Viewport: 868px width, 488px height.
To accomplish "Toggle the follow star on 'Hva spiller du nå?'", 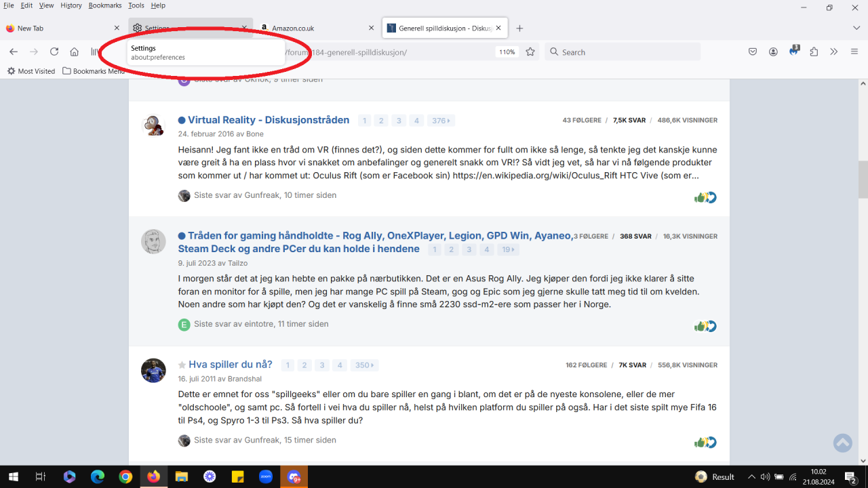I will pyautogui.click(x=181, y=364).
